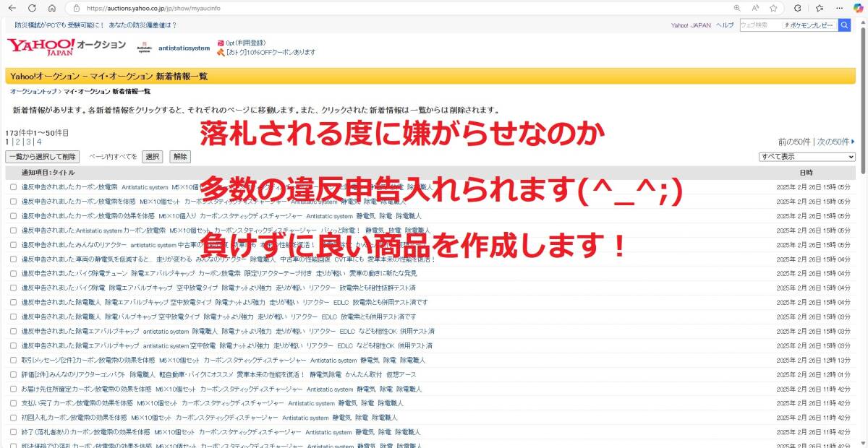Click the 2025年 2月 26日 12時 13分 date cell
868x448 pixels.
tap(813, 360)
